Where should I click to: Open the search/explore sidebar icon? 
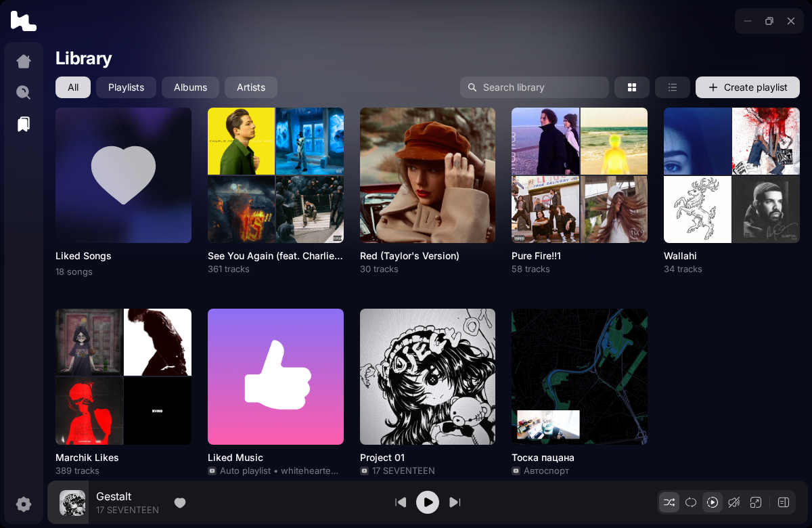pyautogui.click(x=24, y=93)
